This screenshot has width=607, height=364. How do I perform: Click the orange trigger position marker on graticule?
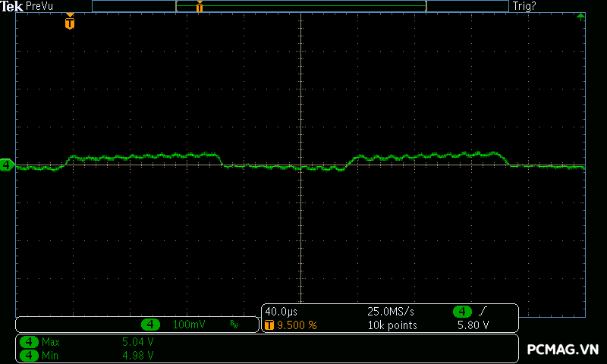coord(70,24)
